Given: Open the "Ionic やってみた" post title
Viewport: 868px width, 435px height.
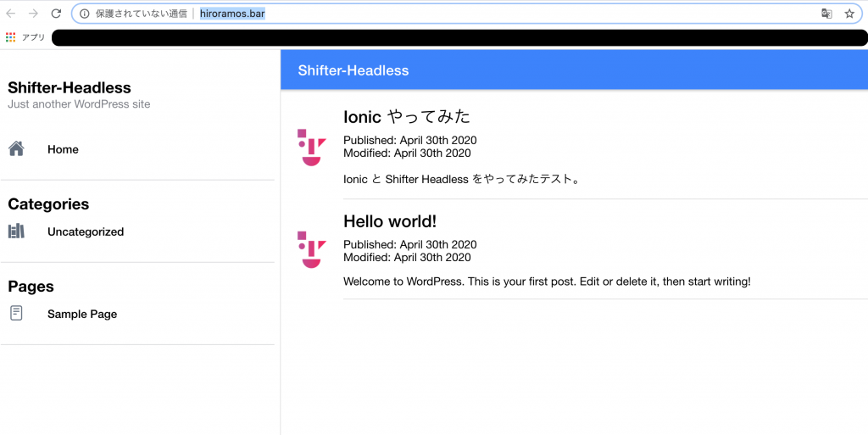Looking at the screenshot, I should (407, 117).
